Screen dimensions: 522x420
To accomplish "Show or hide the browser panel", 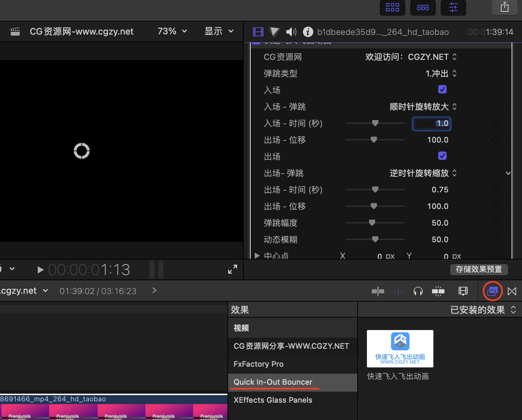I will 392,8.
